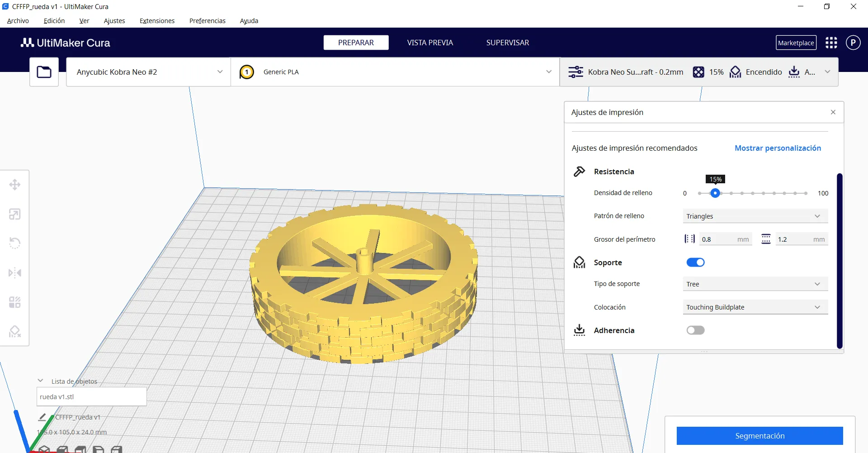Expand the Patrón de relleno Triangles dropdown
The height and width of the screenshot is (453, 868).
[755, 216]
